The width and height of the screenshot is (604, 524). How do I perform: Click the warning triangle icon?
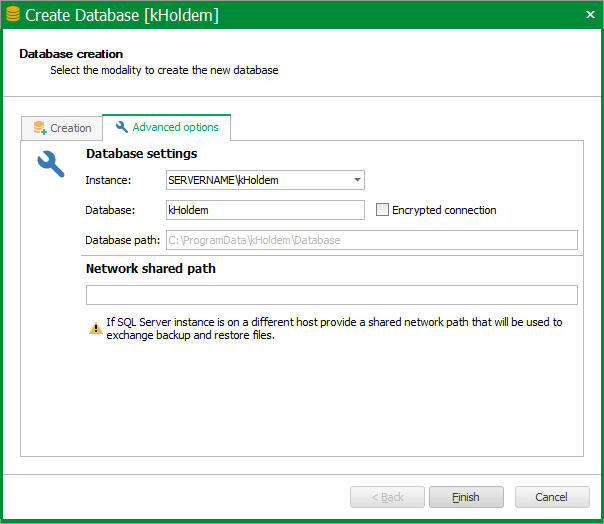tap(96, 328)
